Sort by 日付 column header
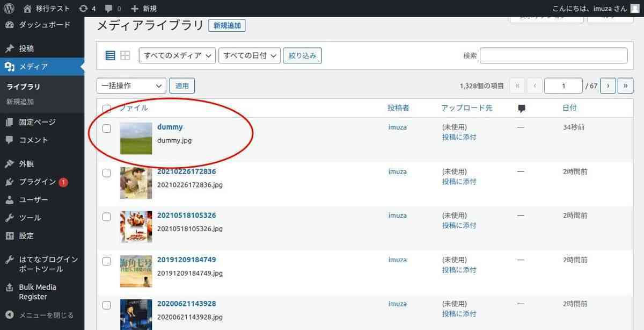The image size is (644, 330). 569,108
